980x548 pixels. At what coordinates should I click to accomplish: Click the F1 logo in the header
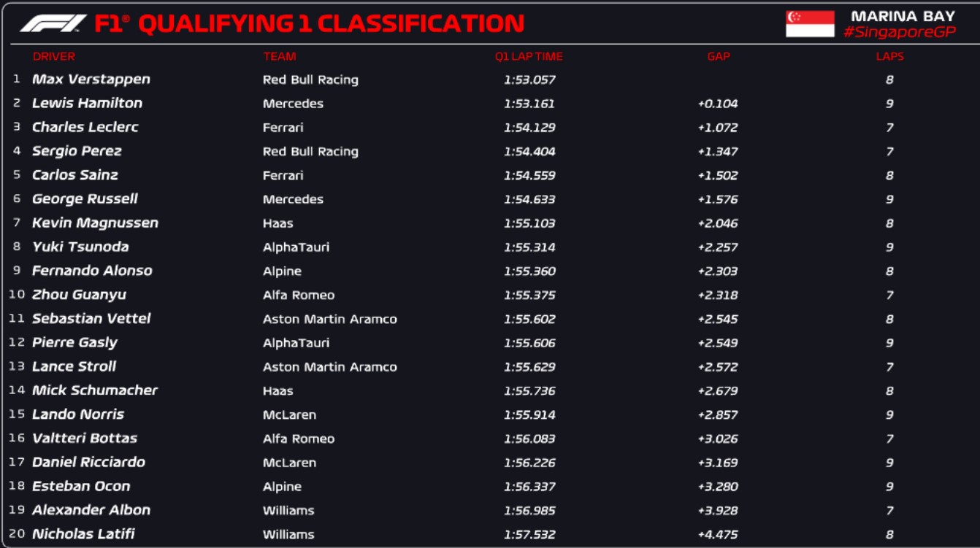53,24
